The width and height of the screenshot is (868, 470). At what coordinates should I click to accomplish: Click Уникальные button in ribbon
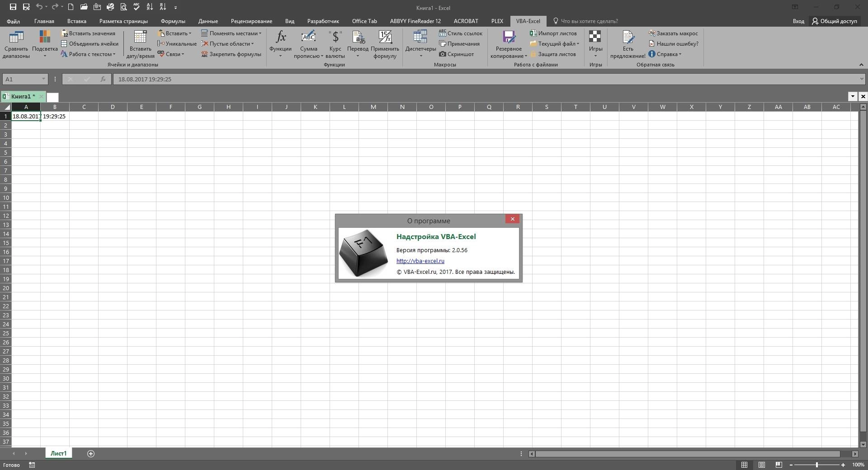tap(177, 44)
